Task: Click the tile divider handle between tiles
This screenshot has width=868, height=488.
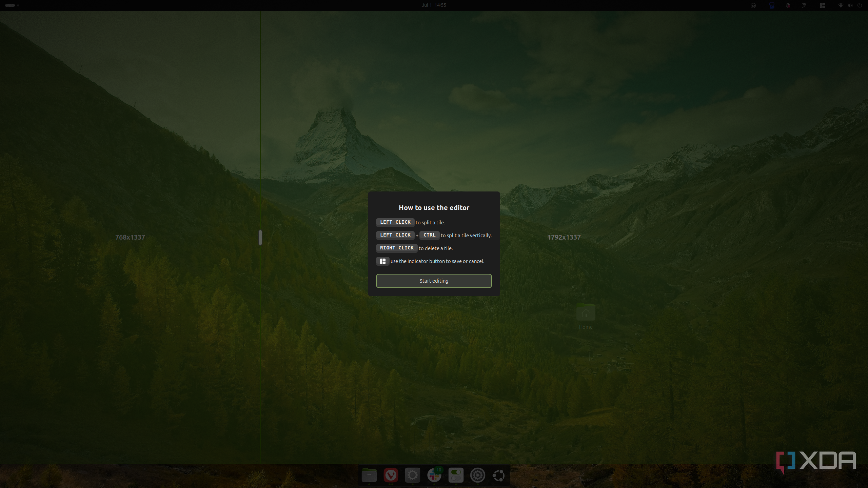Action: [260, 238]
